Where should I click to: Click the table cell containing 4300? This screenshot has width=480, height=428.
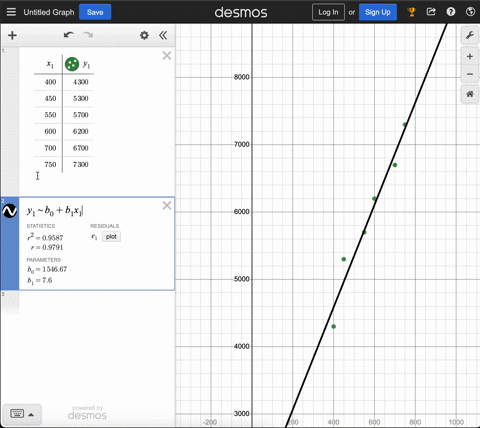pyautogui.click(x=80, y=82)
